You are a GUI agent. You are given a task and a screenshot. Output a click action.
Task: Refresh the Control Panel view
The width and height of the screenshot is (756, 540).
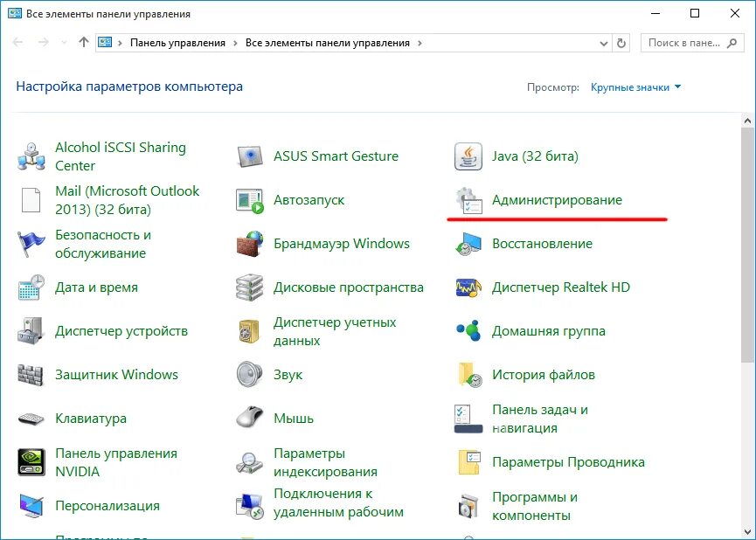pos(621,44)
